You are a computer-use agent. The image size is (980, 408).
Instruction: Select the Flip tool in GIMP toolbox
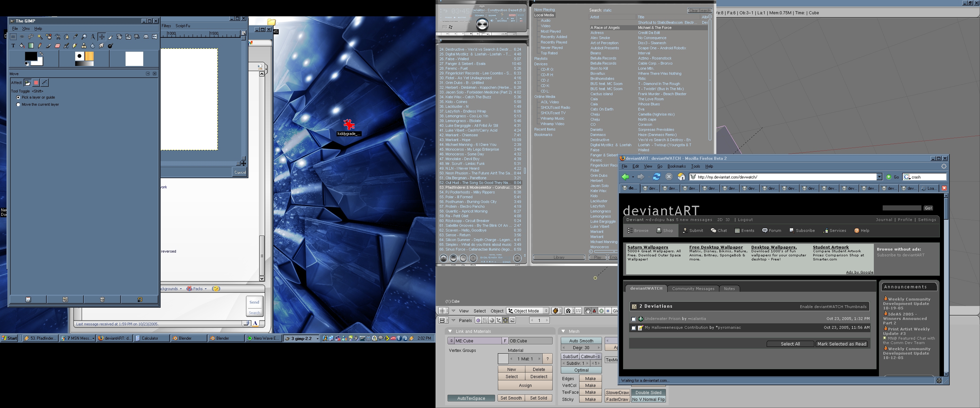pyautogui.click(x=154, y=37)
